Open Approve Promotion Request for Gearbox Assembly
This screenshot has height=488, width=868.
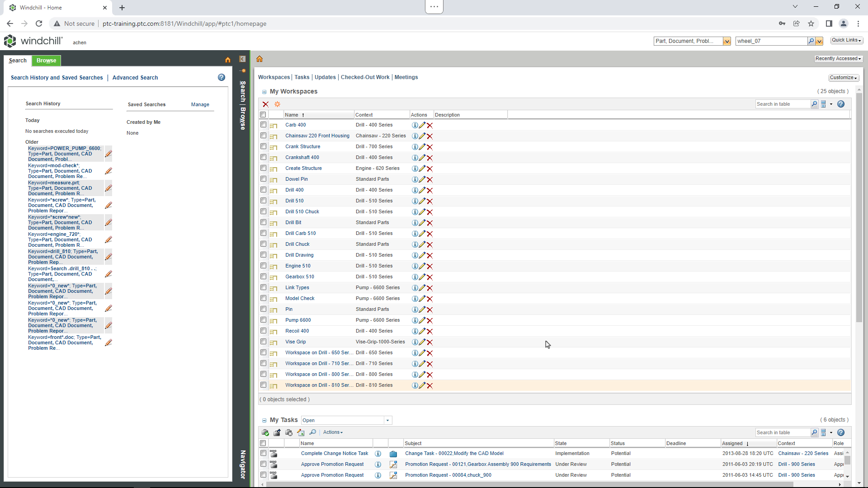tap(332, 465)
